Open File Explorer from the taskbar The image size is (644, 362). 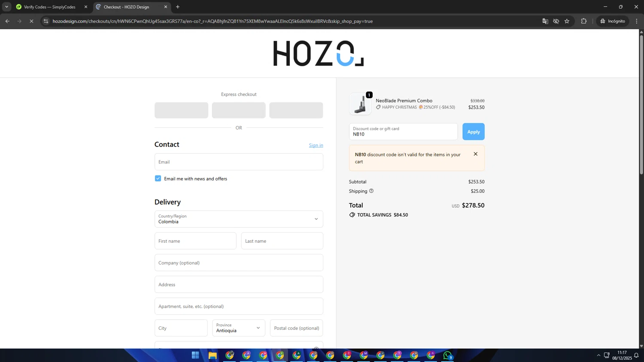coord(213,355)
